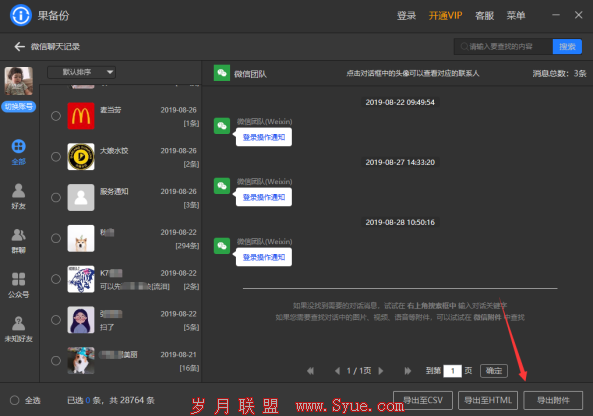Jump to first page with double-left arrow

tap(310, 371)
